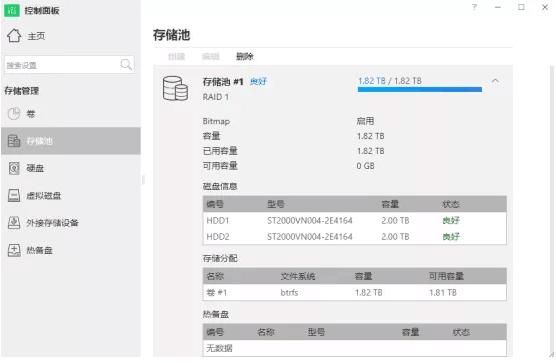Click the magnifier search icon
Viewport: 556px width, 363px height.
tap(126, 65)
